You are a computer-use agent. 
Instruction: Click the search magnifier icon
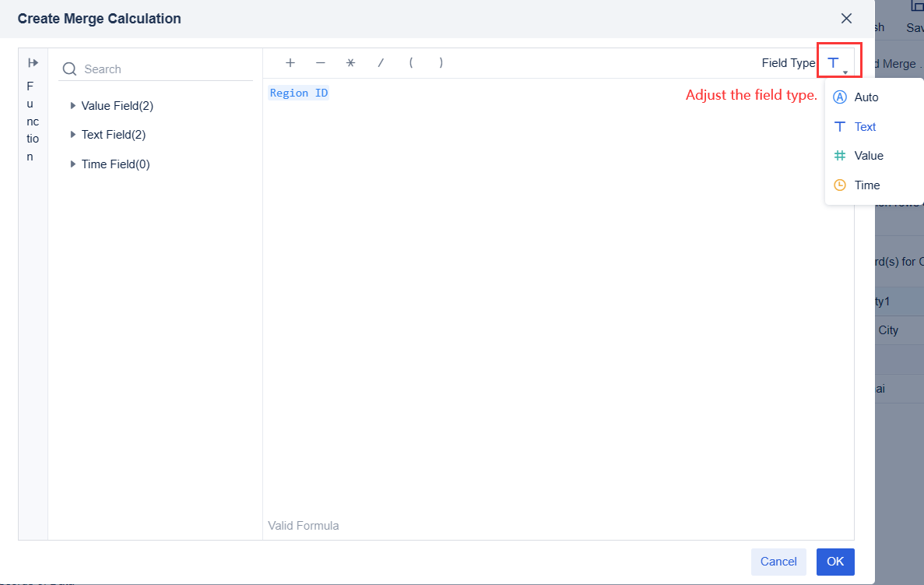pyautogui.click(x=69, y=69)
